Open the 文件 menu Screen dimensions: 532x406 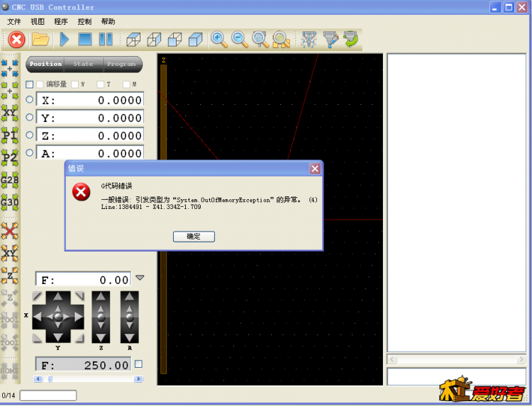[x=14, y=22]
